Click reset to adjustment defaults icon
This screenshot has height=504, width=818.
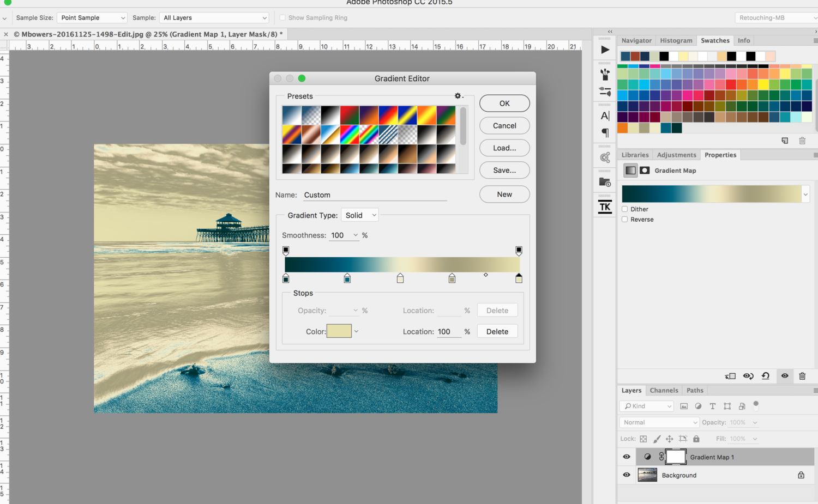(x=766, y=376)
